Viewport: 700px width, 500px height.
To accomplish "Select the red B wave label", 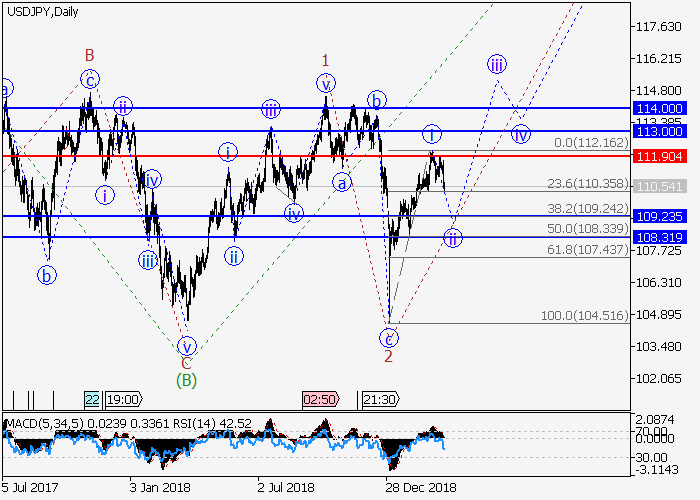I will 89,55.
